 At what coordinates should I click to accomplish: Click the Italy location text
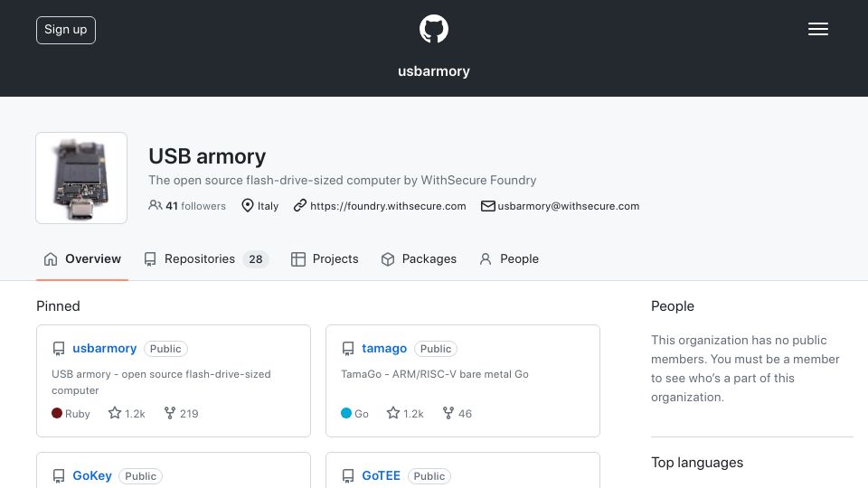click(268, 206)
